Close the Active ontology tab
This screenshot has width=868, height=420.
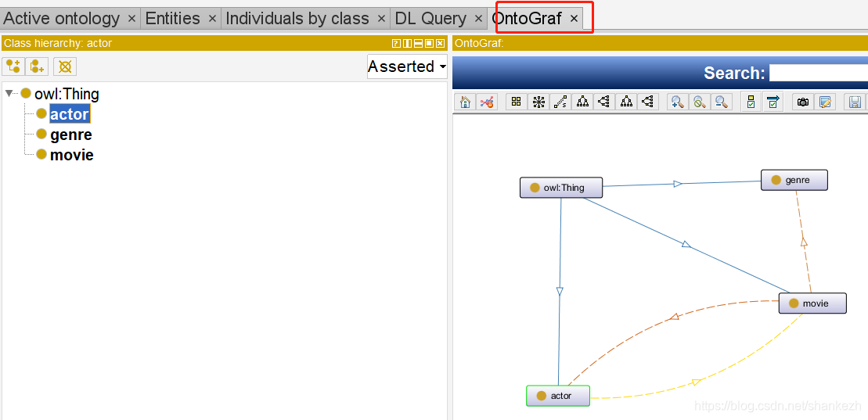[131, 18]
